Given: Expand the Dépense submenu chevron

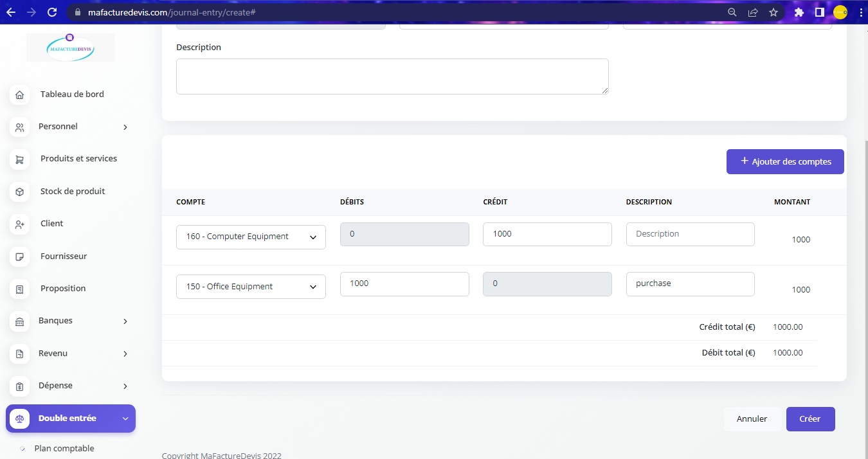Looking at the screenshot, I should 125,386.
